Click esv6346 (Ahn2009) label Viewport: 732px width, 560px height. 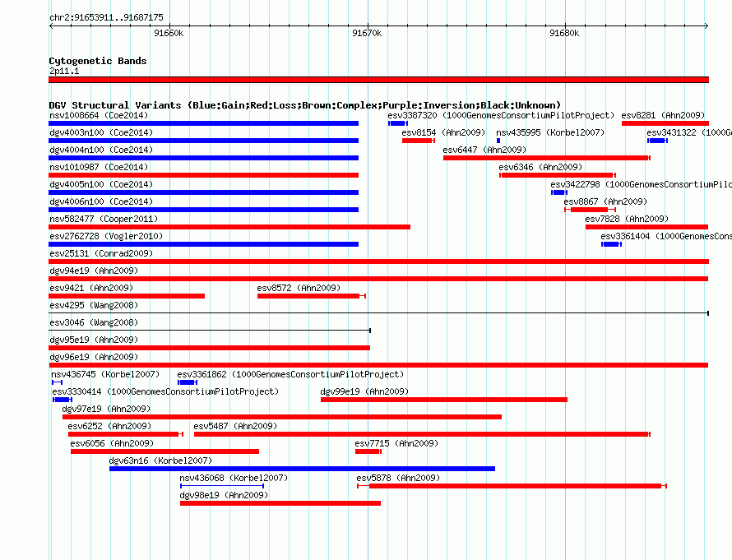[540, 167]
